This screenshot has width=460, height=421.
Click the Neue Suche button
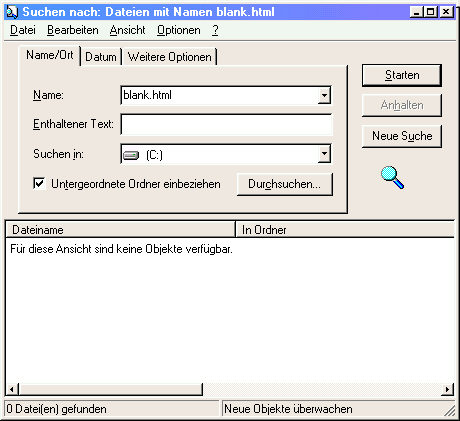coord(402,136)
